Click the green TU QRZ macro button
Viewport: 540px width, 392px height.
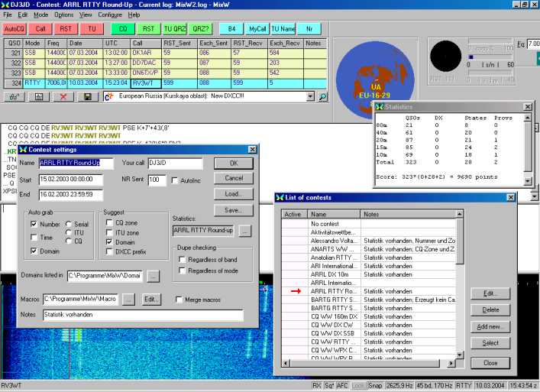click(x=175, y=29)
